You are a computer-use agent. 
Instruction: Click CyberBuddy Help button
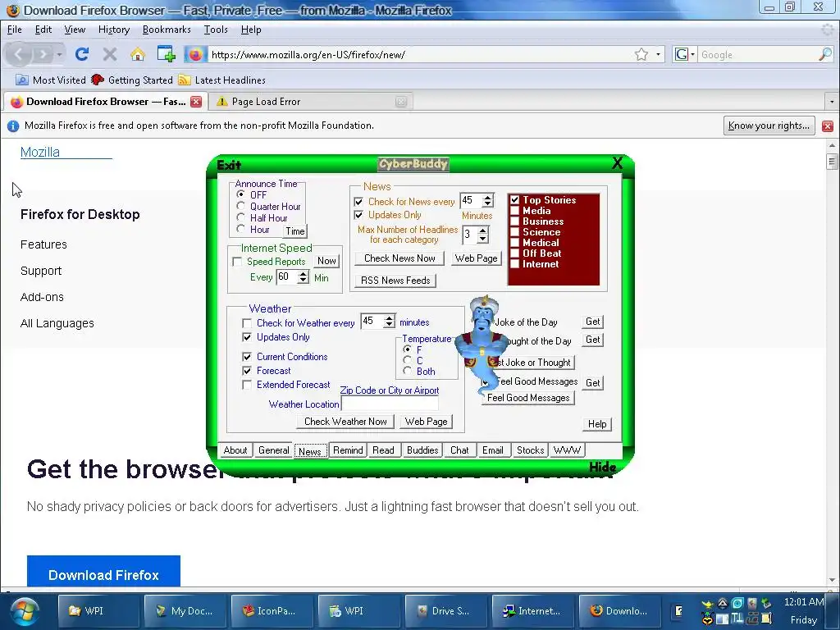[x=597, y=424]
